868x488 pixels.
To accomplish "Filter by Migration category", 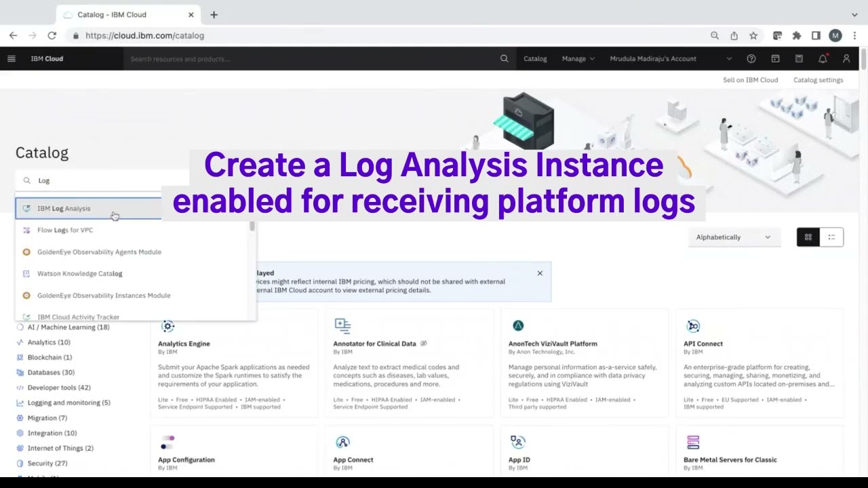I will click(47, 418).
